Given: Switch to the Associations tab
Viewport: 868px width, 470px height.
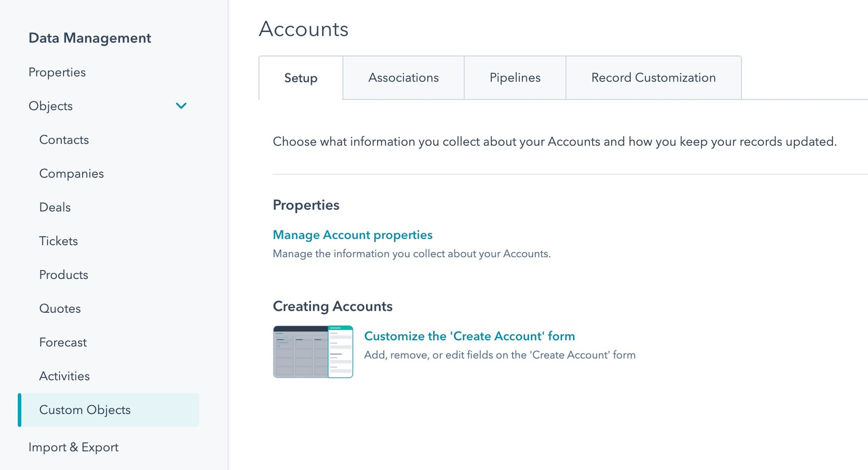Looking at the screenshot, I should (x=403, y=78).
